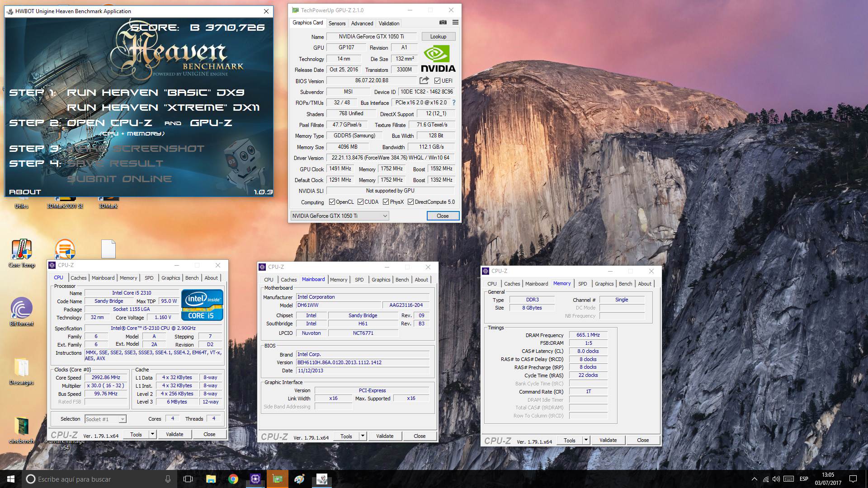Click Validate in middle CPU-Z window
Image resolution: width=868 pixels, height=488 pixels.
[x=385, y=436]
